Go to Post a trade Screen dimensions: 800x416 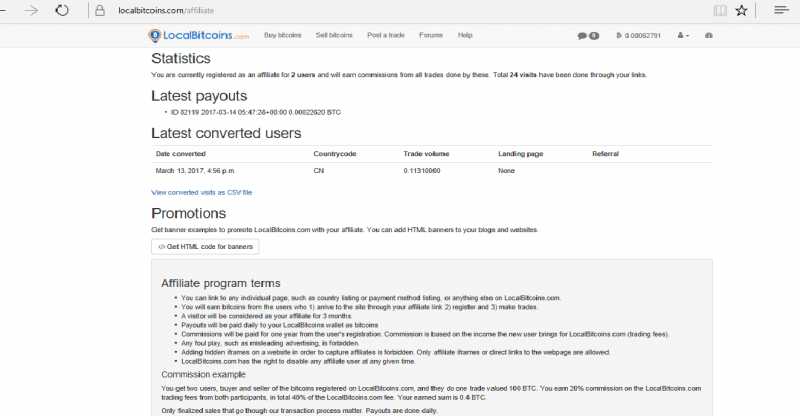[386, 35]
